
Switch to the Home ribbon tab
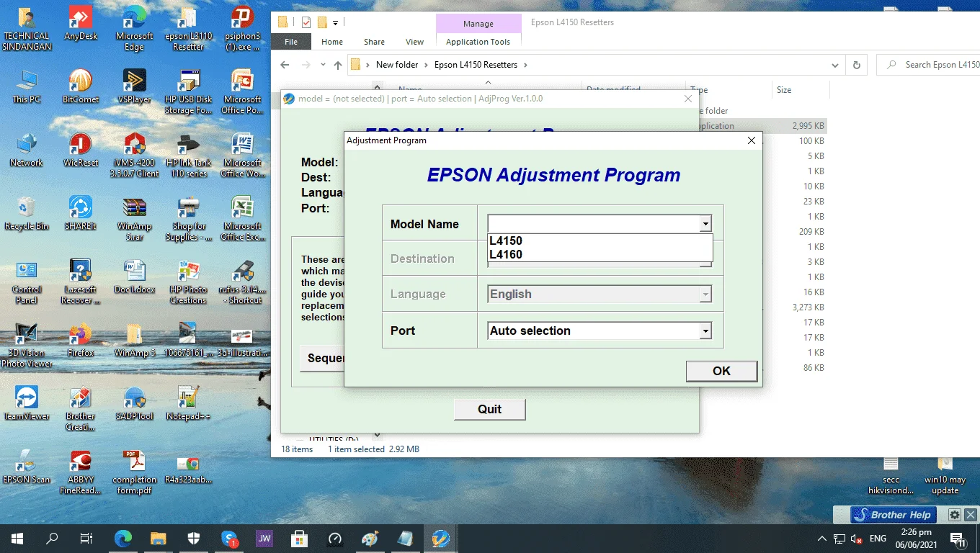[x=332, y=42]
